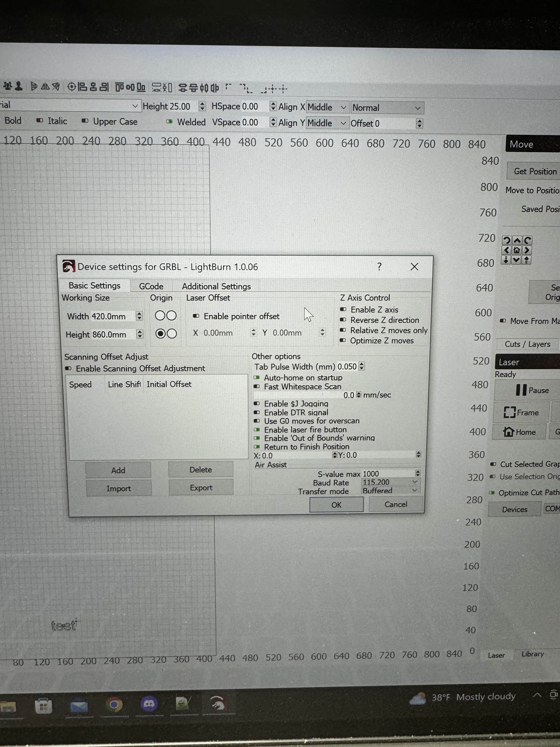
Task: Open the Align Y Middle dropdown
Action: click(327, 123)
